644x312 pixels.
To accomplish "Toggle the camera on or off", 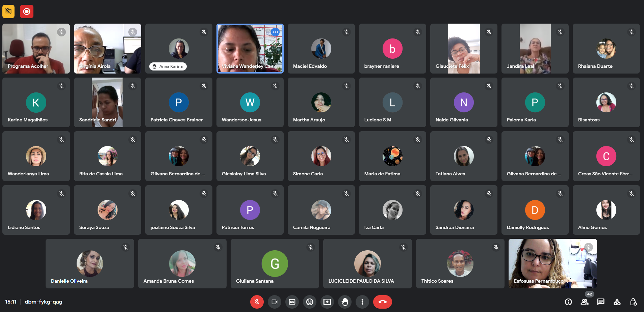I will [x=274, y=302].
